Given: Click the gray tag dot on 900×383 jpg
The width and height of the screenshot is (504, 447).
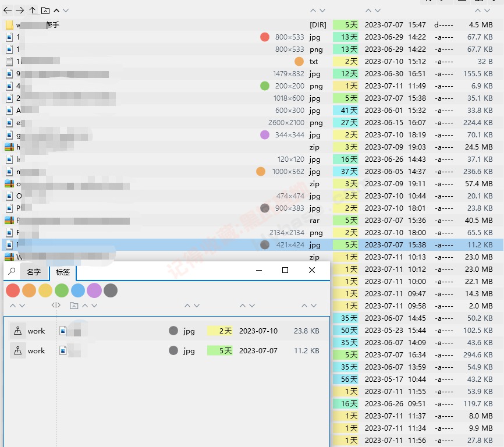Looking at the screenshot, I should pyautogui.click(x=265, y=208).
